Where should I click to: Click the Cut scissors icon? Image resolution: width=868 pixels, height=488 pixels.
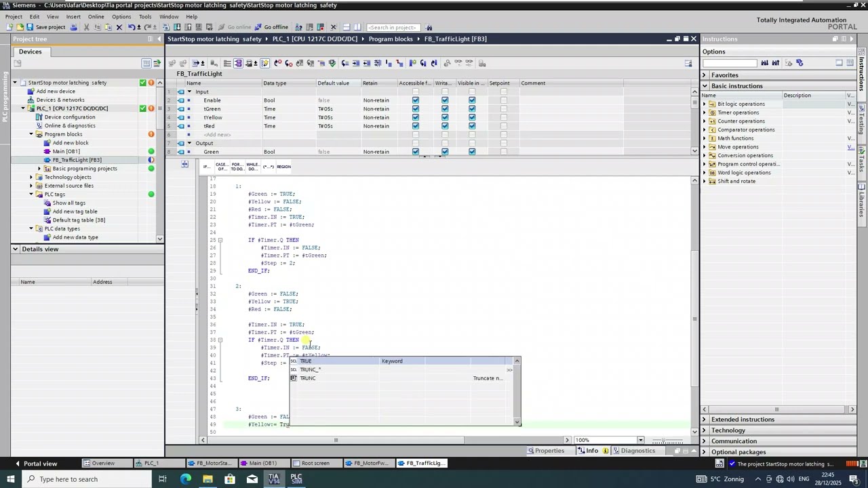[x=86, y=27]
